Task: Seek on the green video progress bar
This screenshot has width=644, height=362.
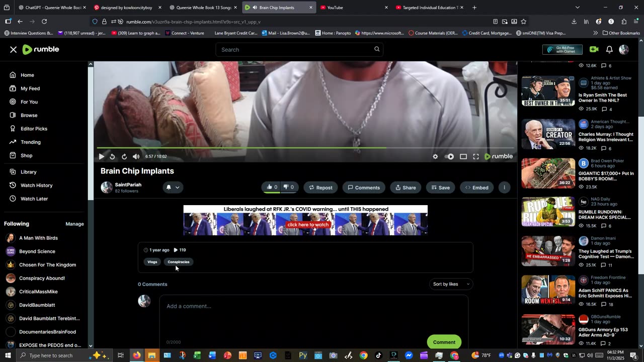Action: [305, 148]
